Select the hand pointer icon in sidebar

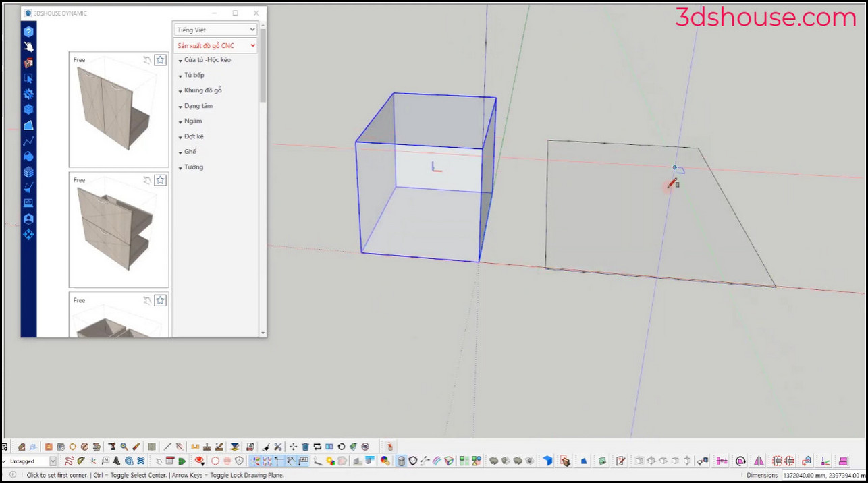tap(28, 47)
